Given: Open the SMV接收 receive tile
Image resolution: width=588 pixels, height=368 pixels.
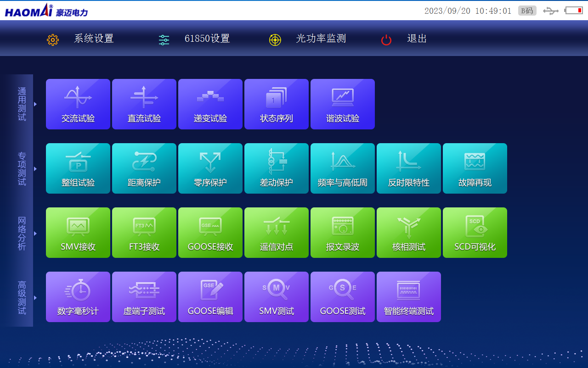Looking at the screenshot, I should point(78,233).
